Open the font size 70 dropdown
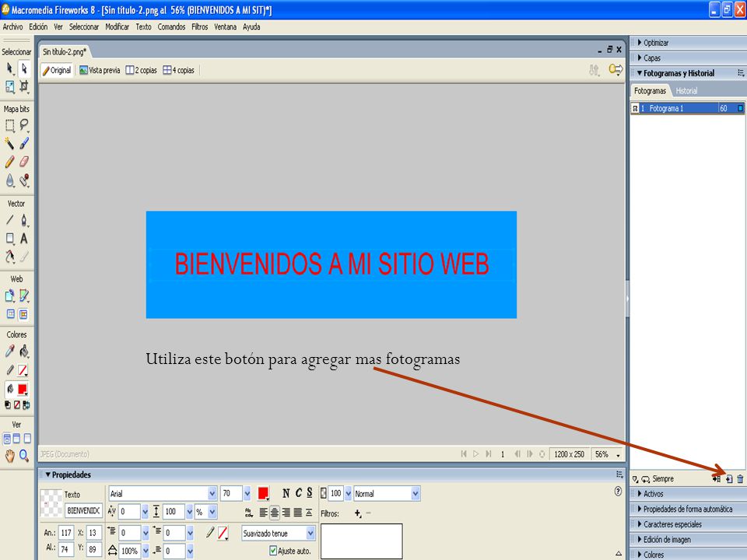Screen dimensions: 747x560 coord(247,493)
